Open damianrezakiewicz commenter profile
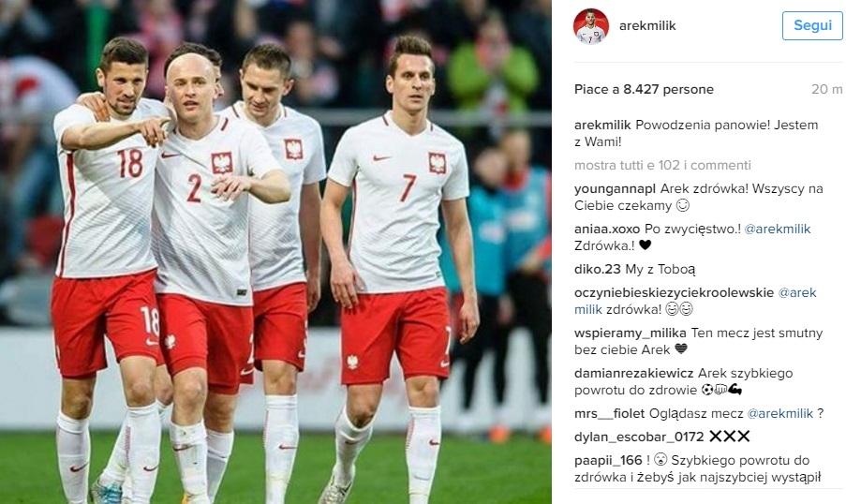This screenshot has width=846, height=504. (x=634, y=373)
